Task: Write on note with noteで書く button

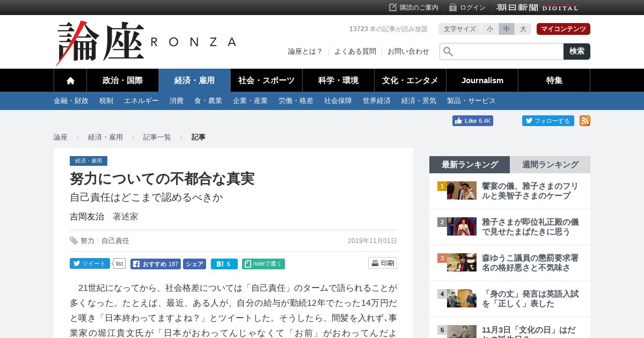Action: point(264,264)
